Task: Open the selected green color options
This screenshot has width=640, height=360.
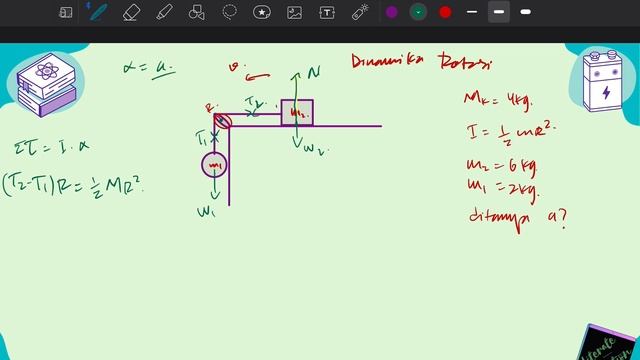Action: pos(418,12)
